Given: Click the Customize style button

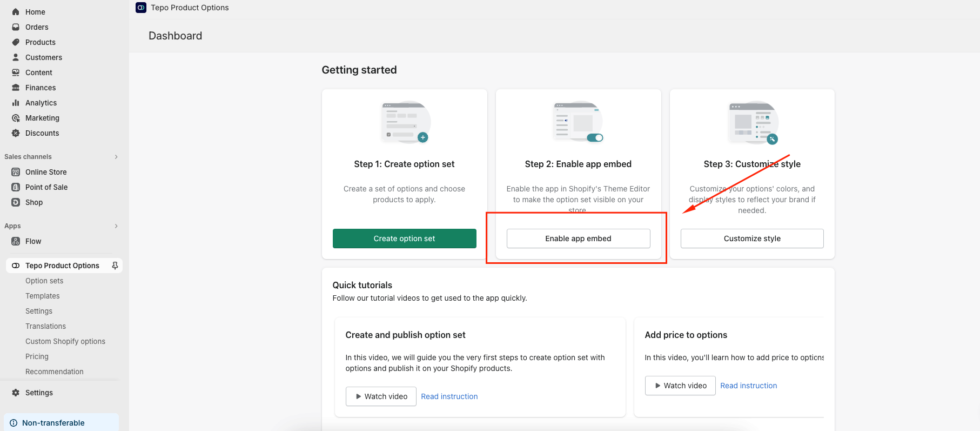Looking at the screenshot, I should [x=752, y=238].
